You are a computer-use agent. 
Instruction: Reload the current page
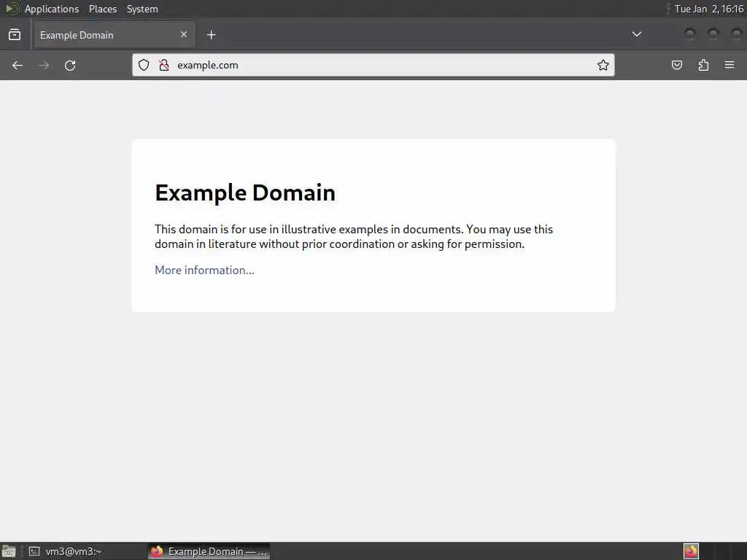(x=70, y=65)
